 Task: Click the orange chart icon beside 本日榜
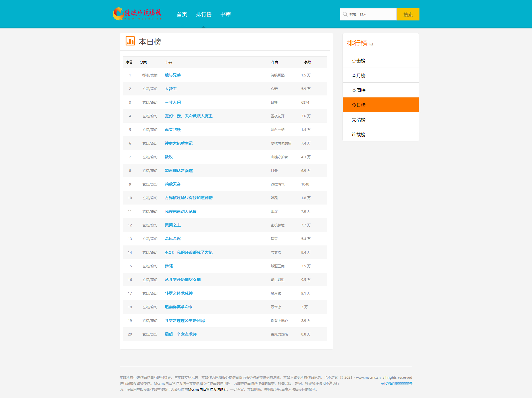tap(130, 41)
